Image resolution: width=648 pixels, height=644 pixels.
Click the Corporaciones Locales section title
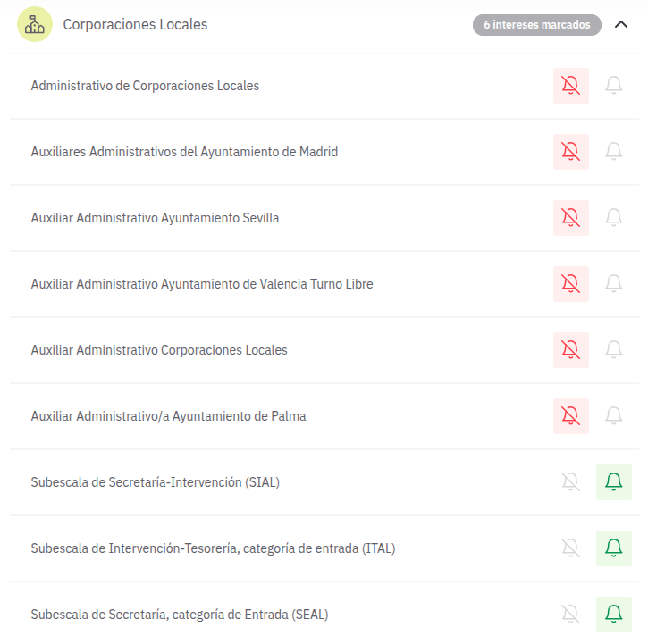[x=135, y=25]
